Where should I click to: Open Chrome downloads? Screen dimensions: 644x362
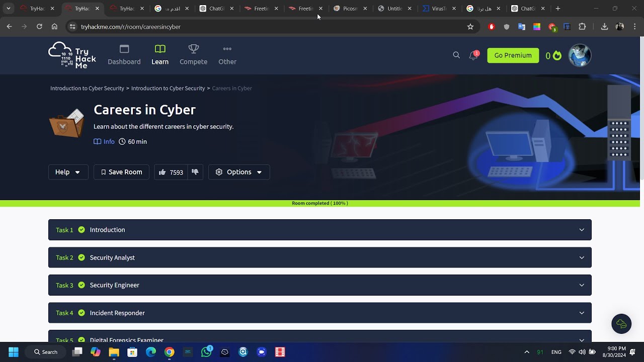(604, 27)
